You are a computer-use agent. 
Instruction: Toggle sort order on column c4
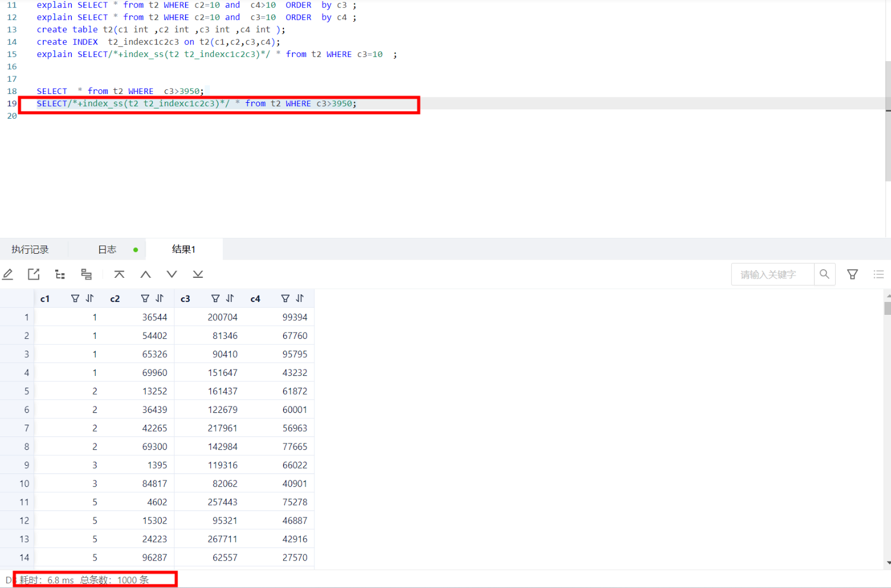coord(300,298)
